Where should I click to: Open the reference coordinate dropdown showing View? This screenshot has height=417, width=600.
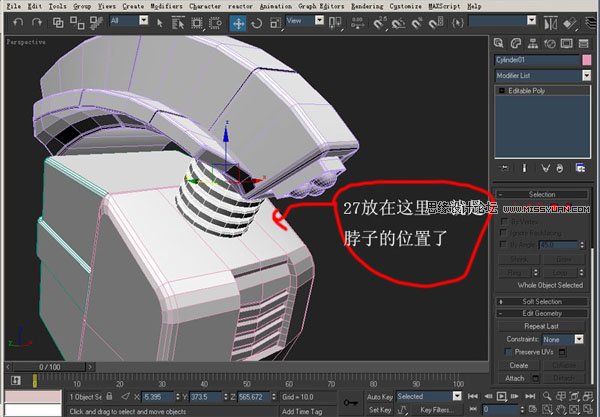coord(320,20)
